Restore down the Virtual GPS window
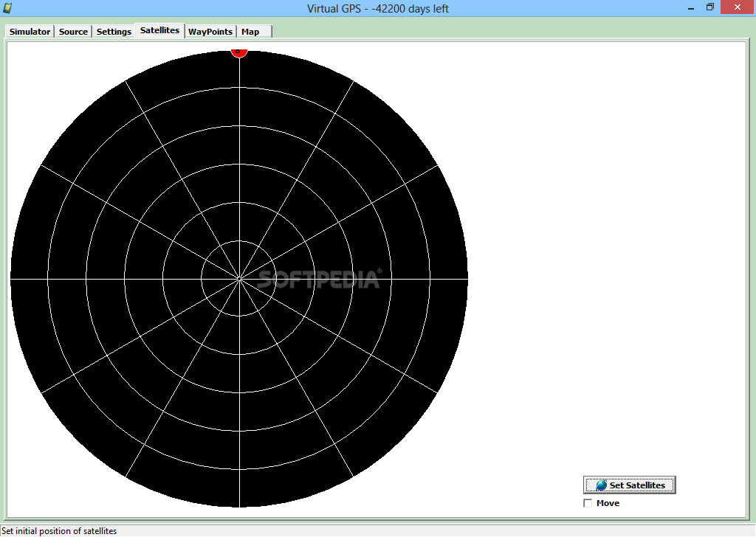The width and height of the screenshot is (756, 537). tap(709, 7)
